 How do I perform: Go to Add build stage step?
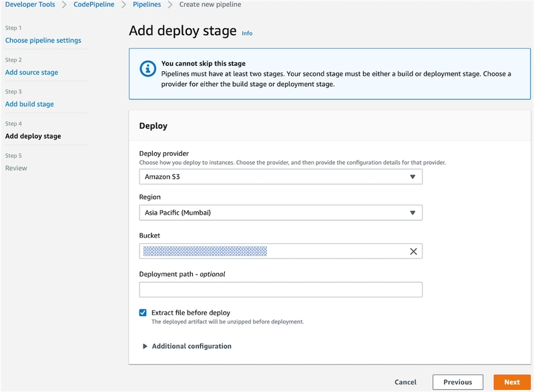[x=29, y=105]
